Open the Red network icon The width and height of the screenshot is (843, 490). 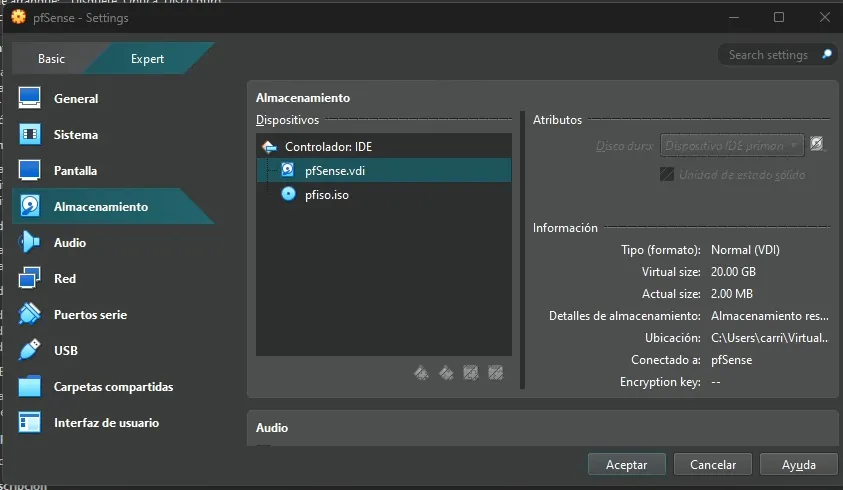tap(29, 278)
